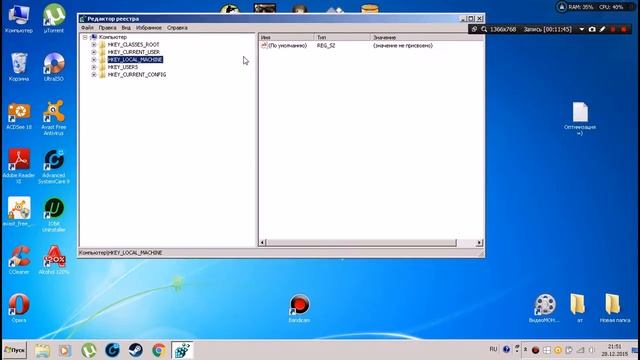
Task: Take a Bandicam screenshot with the camera icon
Action: (x=592, y=29)
